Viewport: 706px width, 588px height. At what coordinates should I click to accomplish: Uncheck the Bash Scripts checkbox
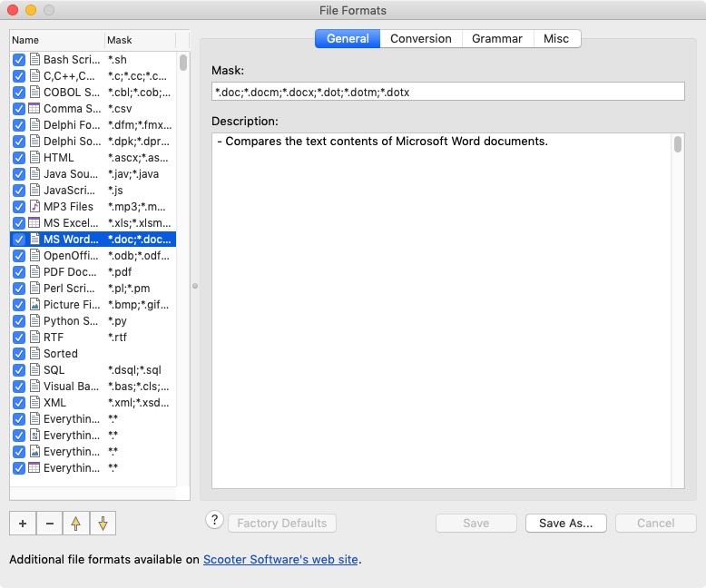point(19,60)
